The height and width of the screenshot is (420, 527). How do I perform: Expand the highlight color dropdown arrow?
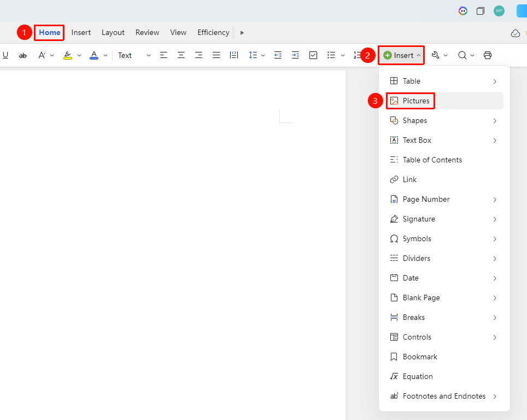click(79, 55)
